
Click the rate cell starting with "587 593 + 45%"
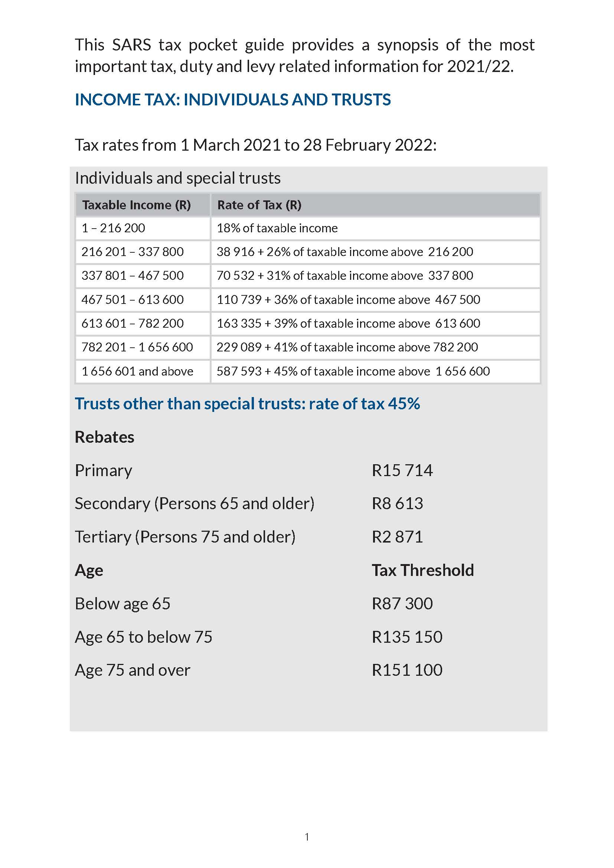coord(353,371)
